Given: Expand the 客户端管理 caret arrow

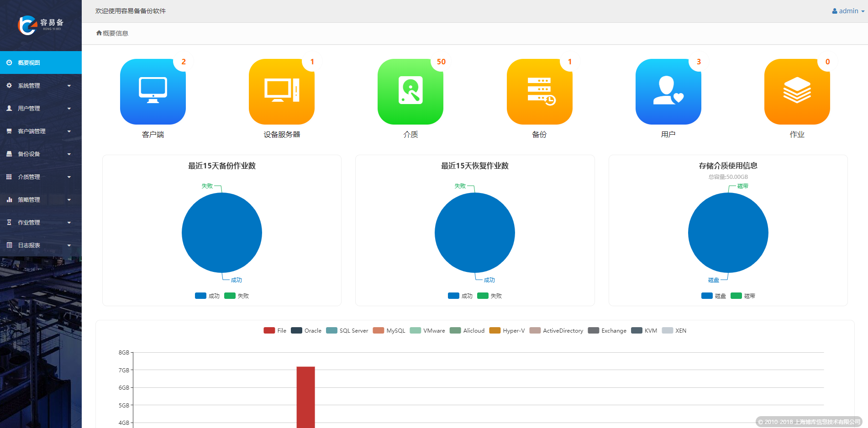Looking at the screenshot, I should [x=69, y=131].
